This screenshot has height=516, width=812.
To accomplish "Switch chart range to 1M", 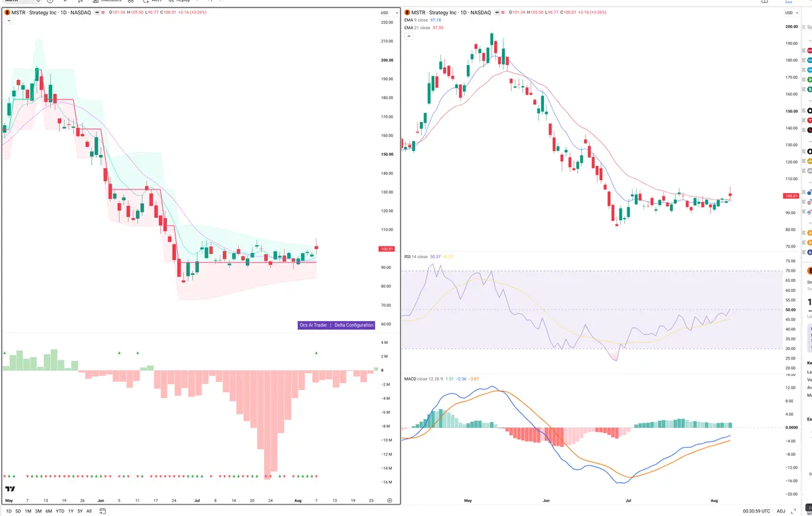I will [x=28, y=511].
